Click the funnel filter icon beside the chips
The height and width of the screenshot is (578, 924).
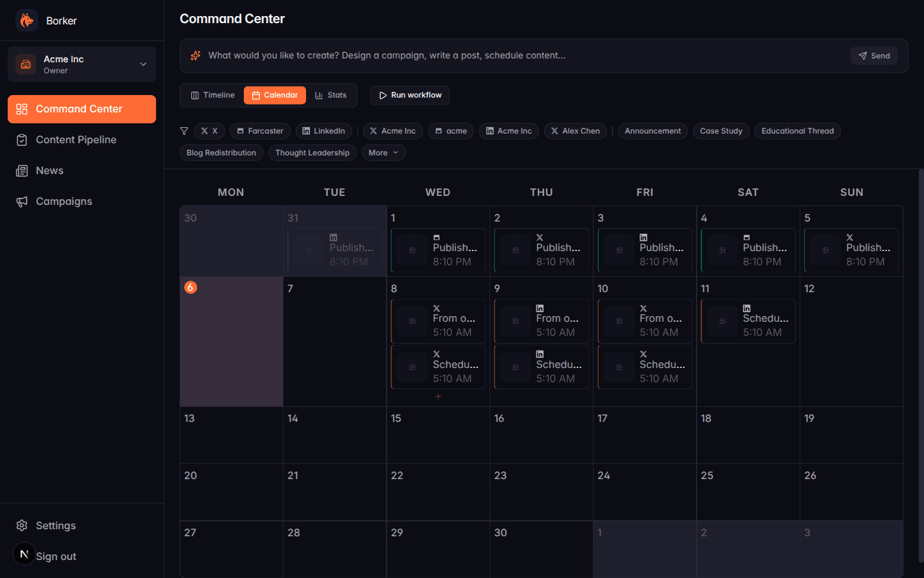point(184,130)
